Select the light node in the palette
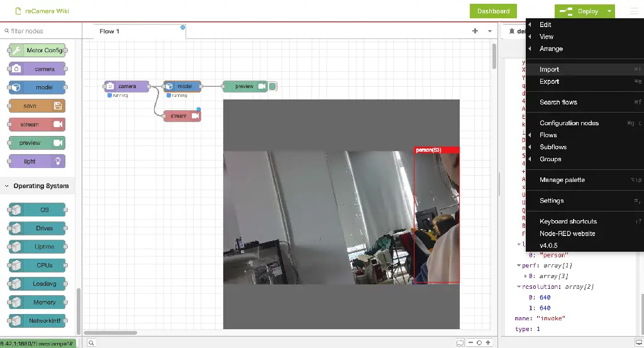The width and height of the screenshot is (644, 348). (37, 161)
